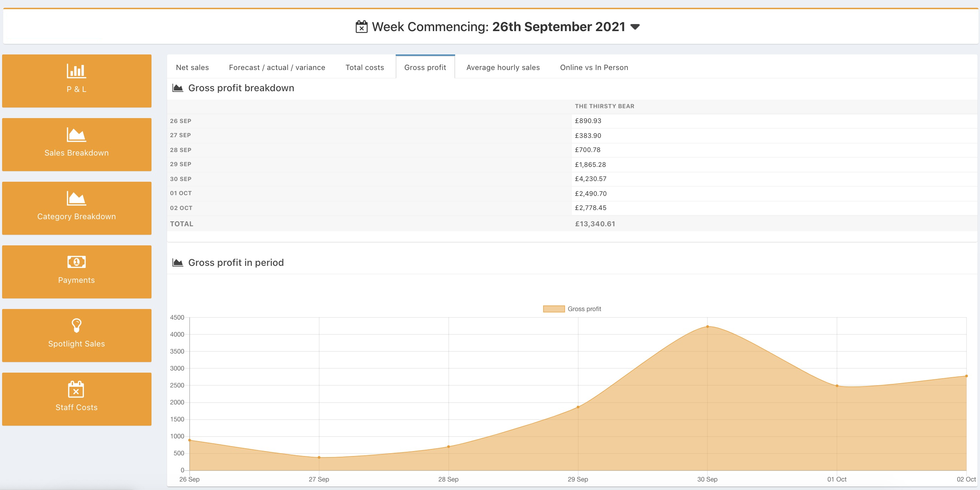Click the Spotlight Sales lightbulb icon
The image size is (980, 490).
point(76,325)
